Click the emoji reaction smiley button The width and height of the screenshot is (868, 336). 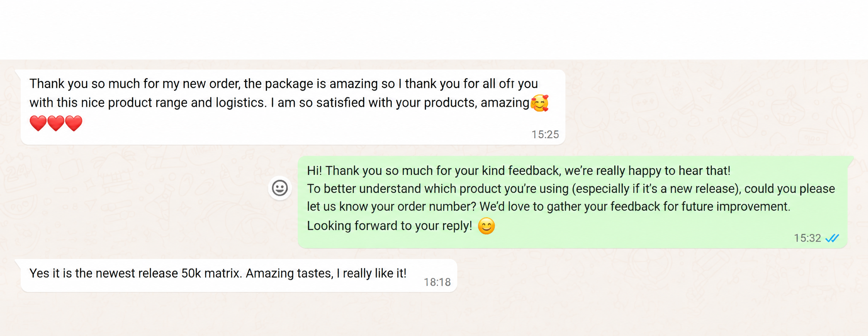[280, 188]
